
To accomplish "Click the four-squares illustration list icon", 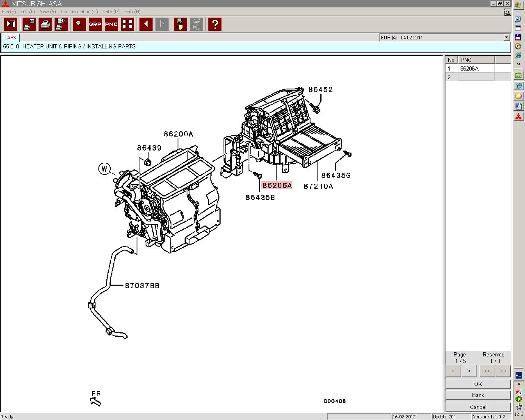I will tap(128, 24).
